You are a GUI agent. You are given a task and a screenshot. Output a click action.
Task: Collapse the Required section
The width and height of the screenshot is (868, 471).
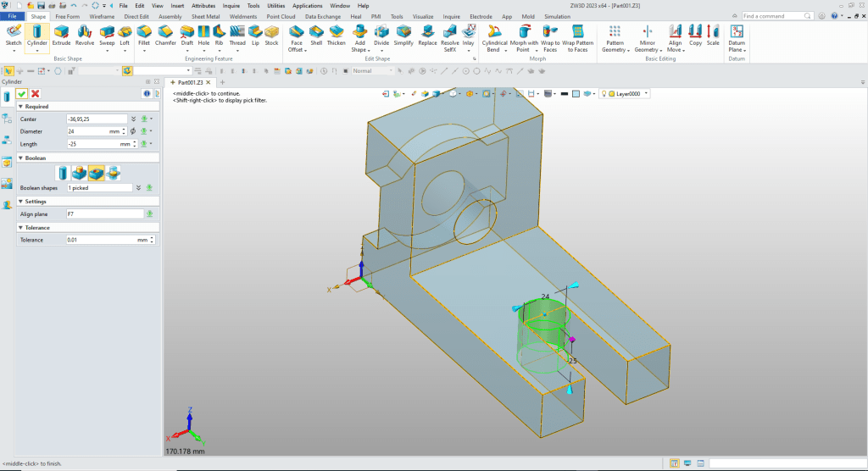pos(20,107)
